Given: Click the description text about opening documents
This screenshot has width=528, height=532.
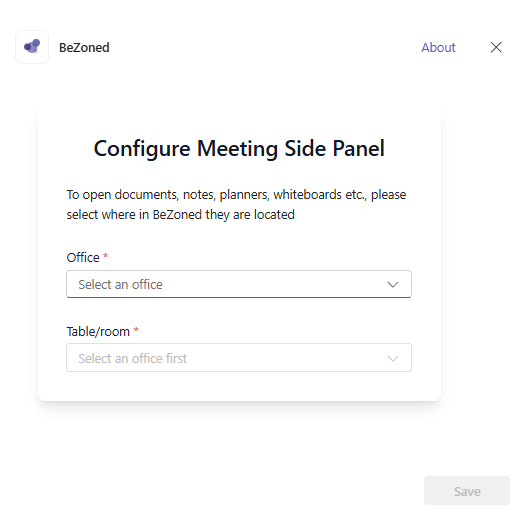Looking at the screenshot, I should (236, 204).
